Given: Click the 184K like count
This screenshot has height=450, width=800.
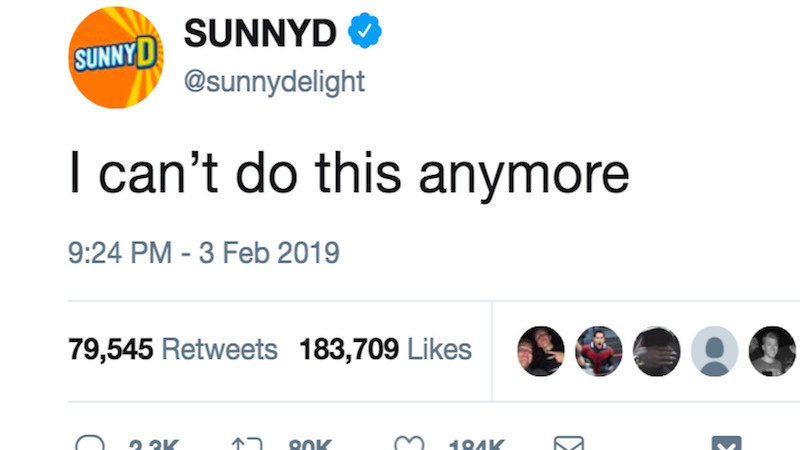Looking at the screenshot, I should pos(476,444).
